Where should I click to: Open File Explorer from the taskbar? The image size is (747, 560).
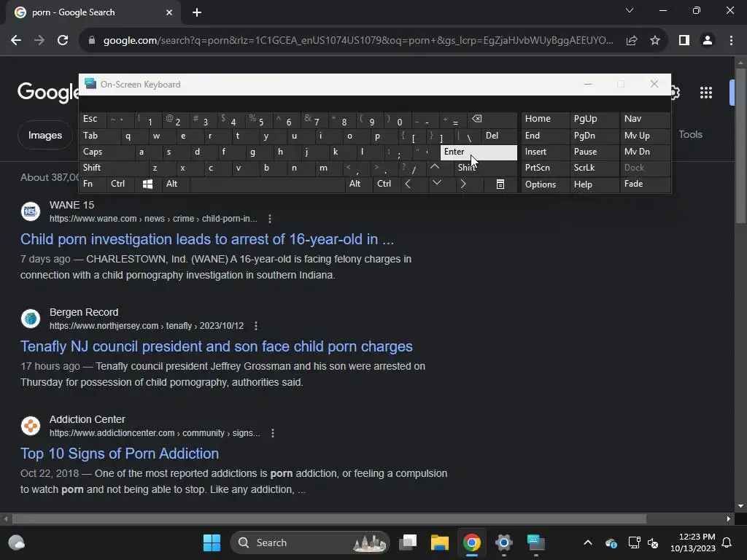(x=440, y=542)
